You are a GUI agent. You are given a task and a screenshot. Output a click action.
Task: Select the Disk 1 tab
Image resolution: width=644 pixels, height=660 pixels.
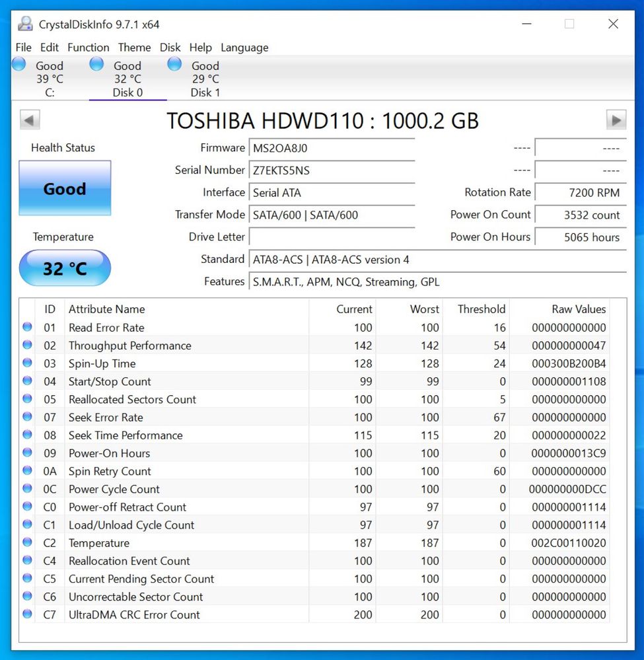click(205, 79)
